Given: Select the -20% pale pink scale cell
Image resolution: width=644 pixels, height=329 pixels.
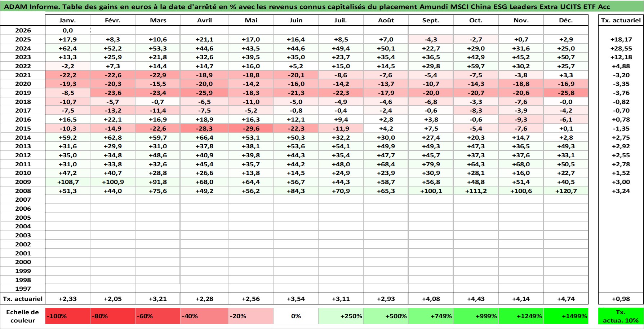Looking at the screenshot, I should click(251, 316).
